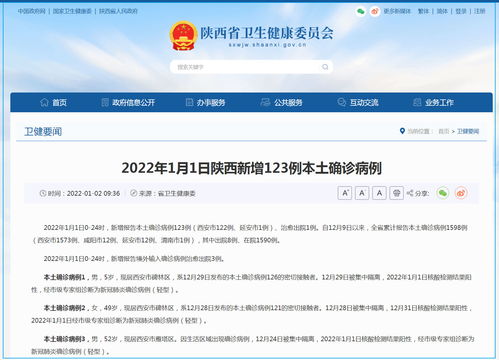Click the site URL text below the title
The height and width of the screenshot is (360, 499).
(x=267, y=45)
